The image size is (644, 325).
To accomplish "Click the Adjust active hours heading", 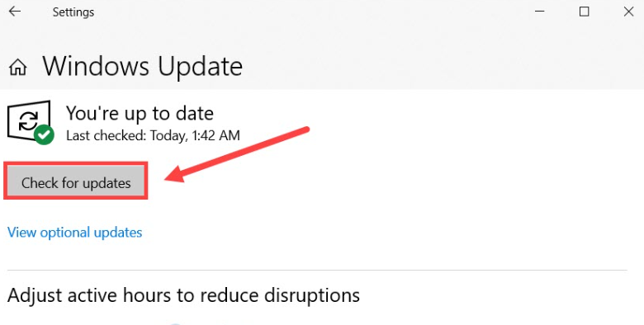I will [183, 295].
